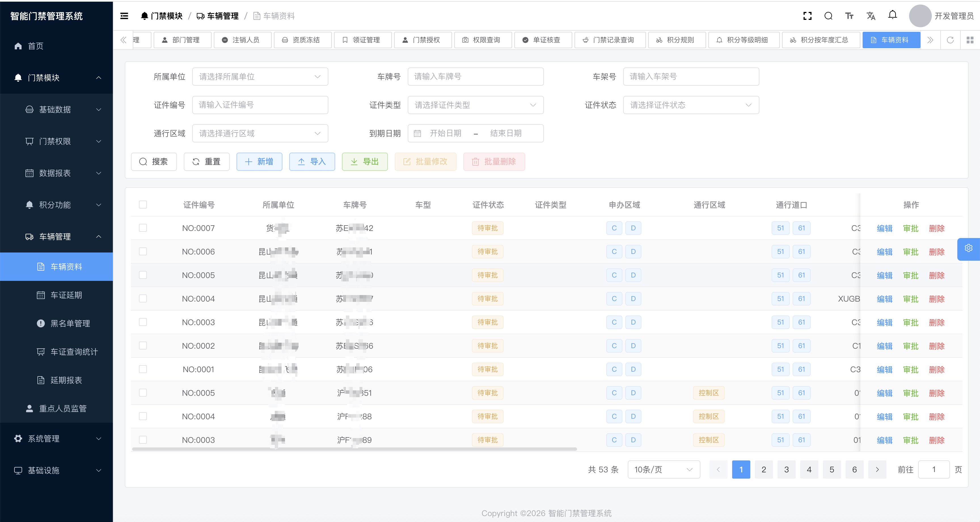Go to 首页 home in sidebar
This screenshot has width=980, height=522.
pyautogui.click(x=56, y=46)
